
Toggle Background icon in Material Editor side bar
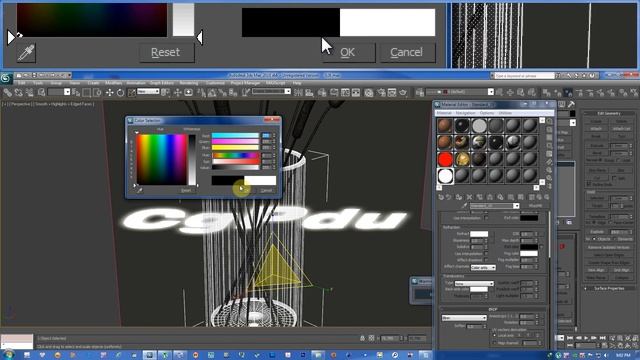[x=549, y=138]
